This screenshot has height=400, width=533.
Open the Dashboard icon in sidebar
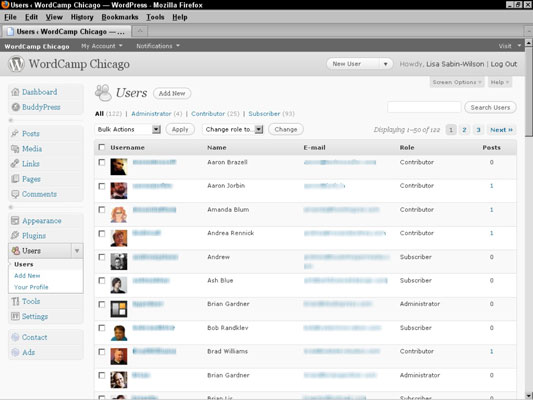tap(15, 92)
